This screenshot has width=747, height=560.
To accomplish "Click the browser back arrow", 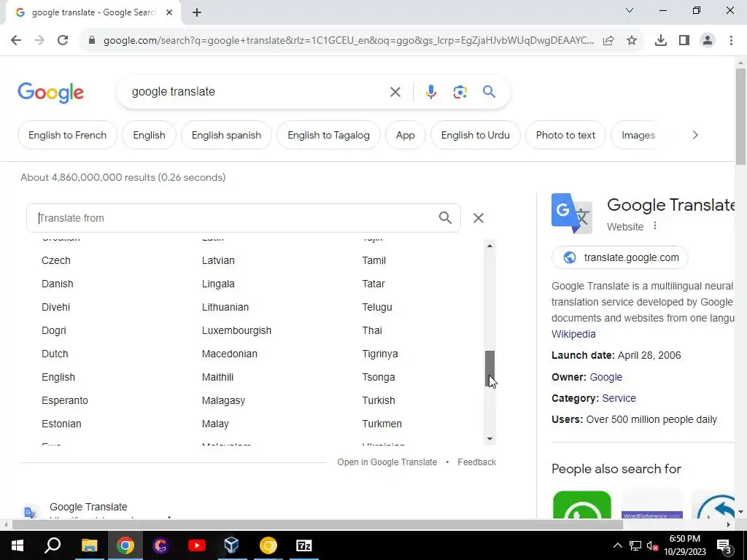I will coord(16,41).
